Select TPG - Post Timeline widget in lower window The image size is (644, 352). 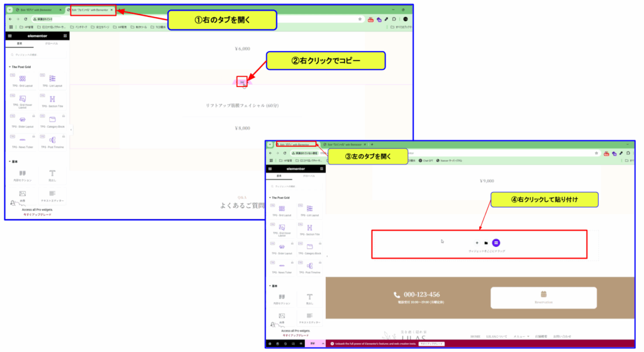[x=309, y=268]
